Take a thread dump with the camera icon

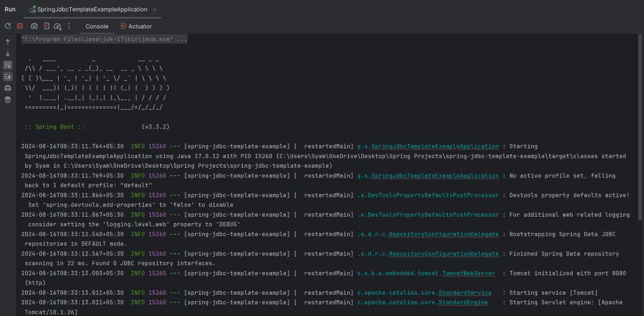34,26
